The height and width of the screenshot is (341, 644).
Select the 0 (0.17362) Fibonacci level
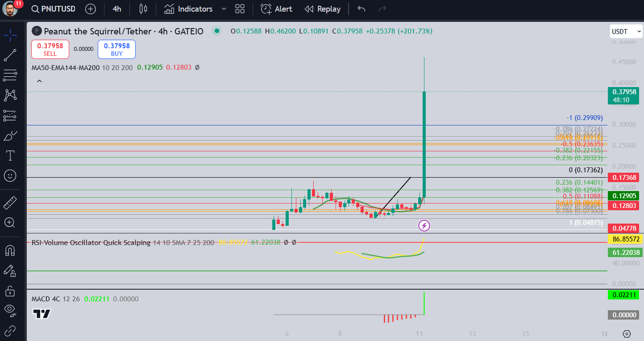point(586,170)
